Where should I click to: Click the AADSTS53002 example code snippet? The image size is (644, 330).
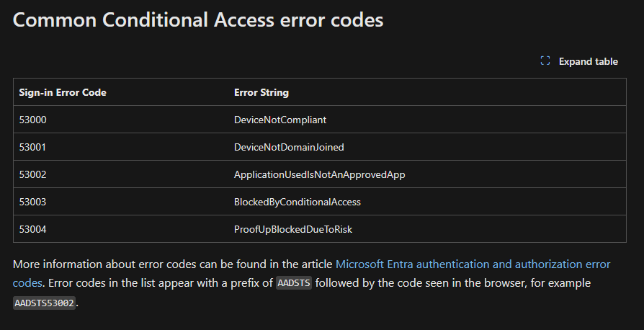tap(44, 303)
